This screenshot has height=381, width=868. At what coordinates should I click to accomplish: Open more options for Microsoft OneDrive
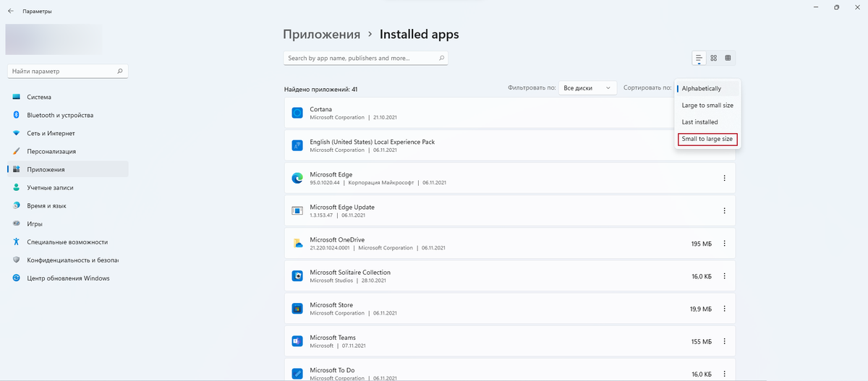(x=724, y=244)
